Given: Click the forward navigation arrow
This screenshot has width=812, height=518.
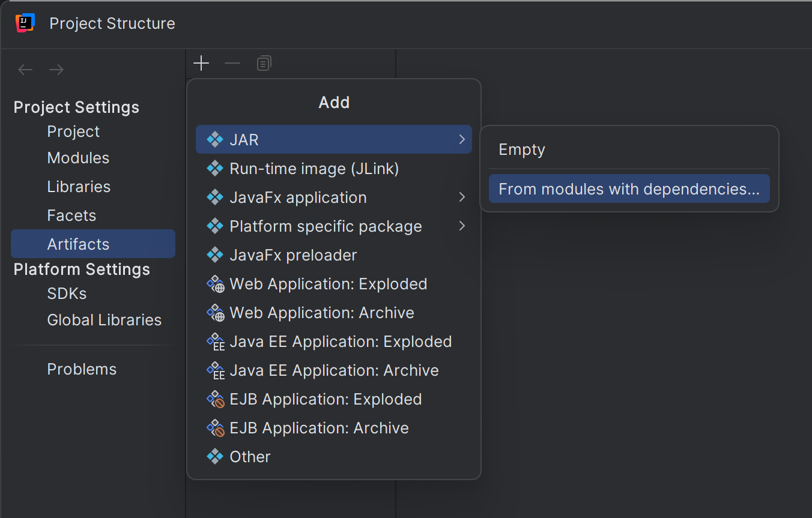Looking at the screenshot, I should point(56,70).
